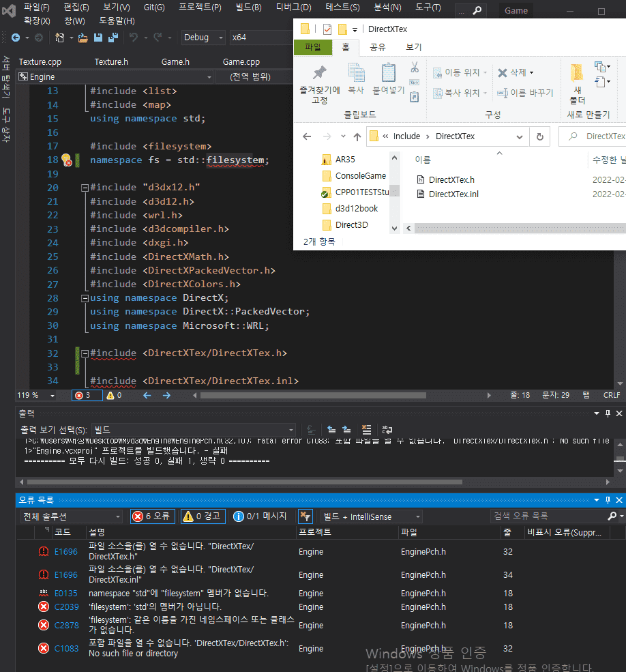Click the clear all output icon
Image resolution: width=626 pixels, height=672 pixels.
coord(366,429)
